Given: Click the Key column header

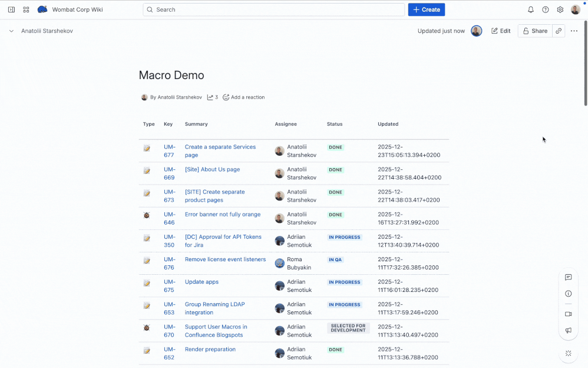Looking at the screenshot, I should coord(168,124).
